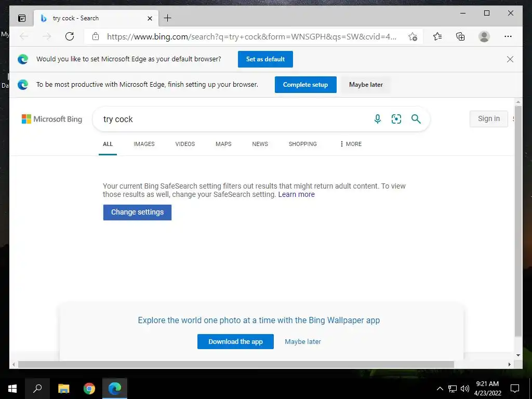Screen dimensions: 532x399
Task: Go to Microsoft Bing home logo
Action: coord(52,119)
